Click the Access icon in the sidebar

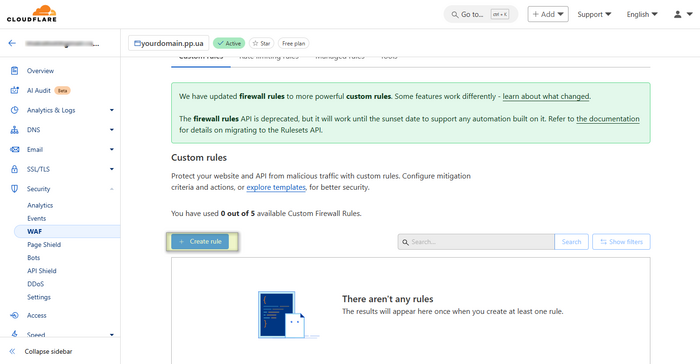14,315
